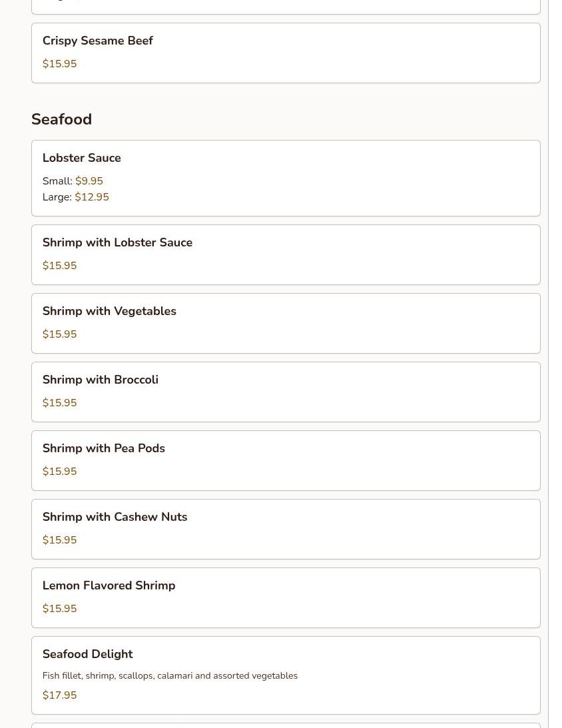Click the price under Crispy Sesame Beef

click(59, 64)
